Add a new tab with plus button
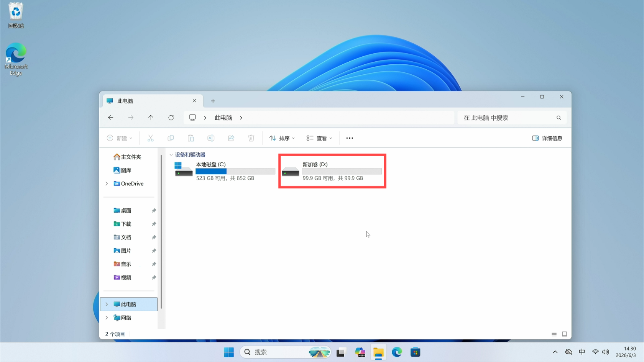 pos(213,101)
